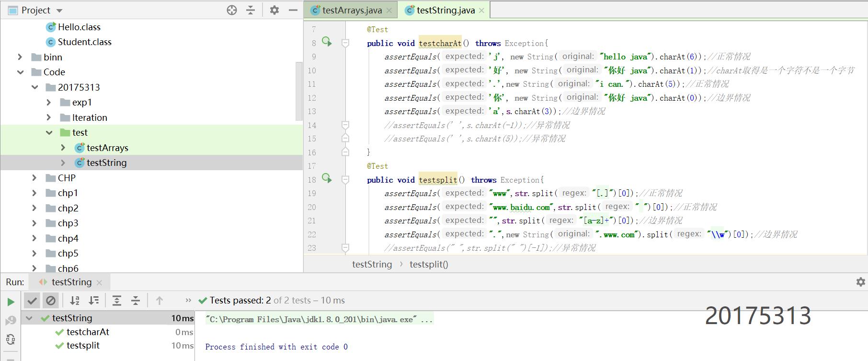Select the chp2 folder

click(62, 208)
